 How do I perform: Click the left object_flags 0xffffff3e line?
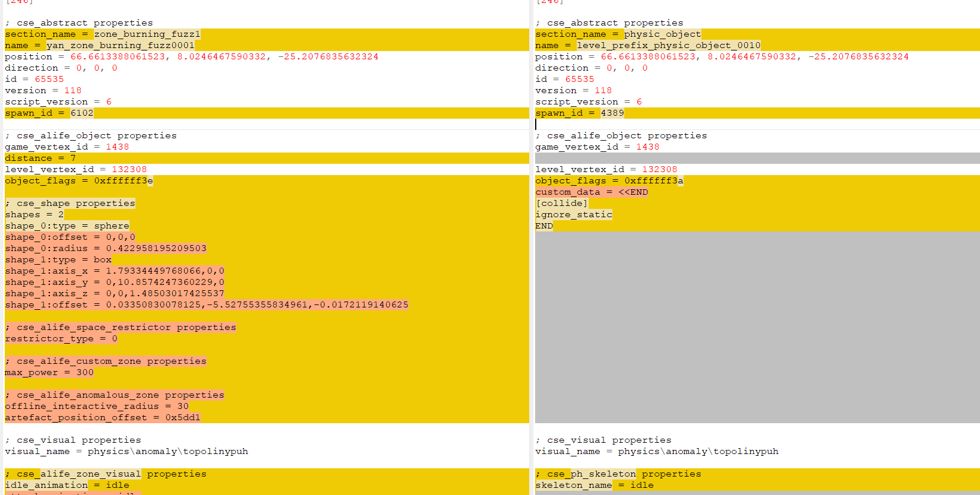(x=79, y=180)
